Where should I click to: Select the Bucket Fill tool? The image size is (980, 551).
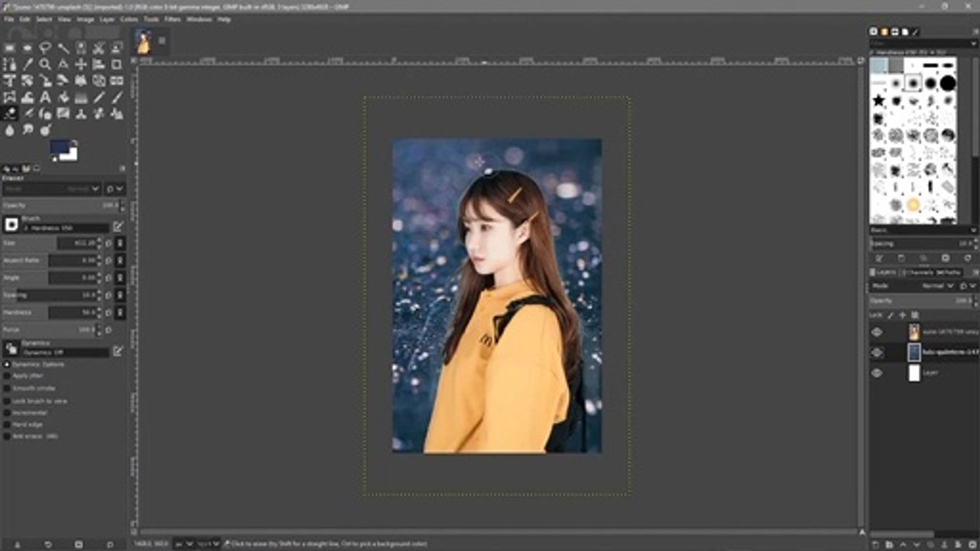click(x=63, y=97)
